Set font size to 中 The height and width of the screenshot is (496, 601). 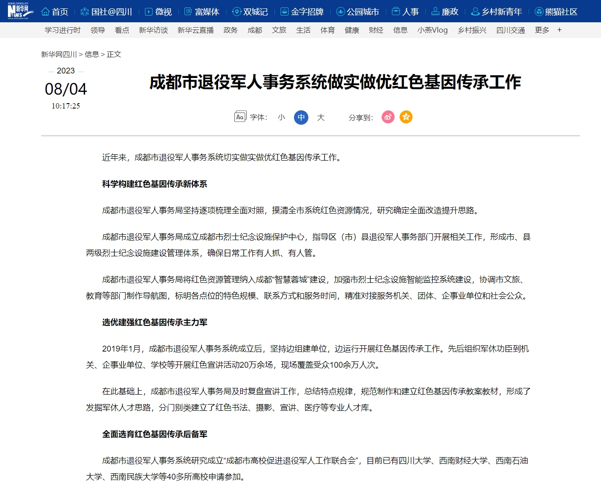pyautogui.click(x=301, y=117)
